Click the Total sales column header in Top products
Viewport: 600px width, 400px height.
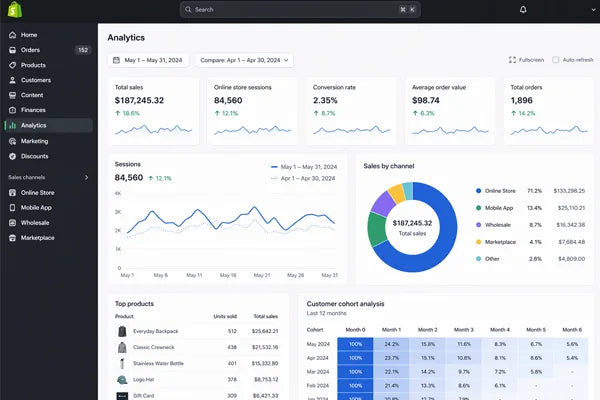pyautogui.click(x=266, y=316)
